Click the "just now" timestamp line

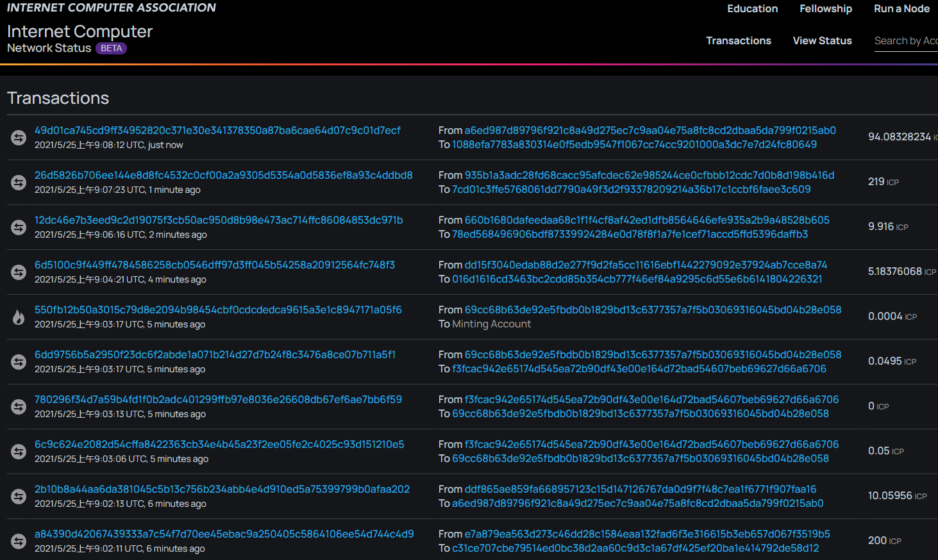tap(108, 145)
